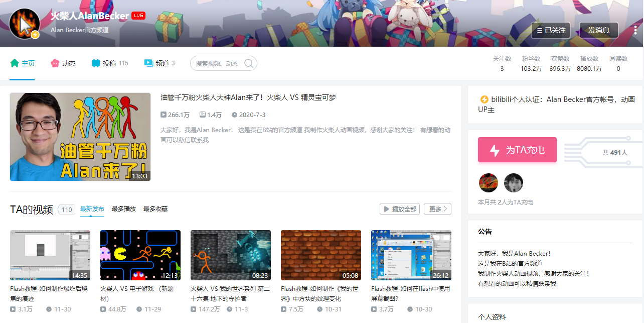This screenshot has height=323, width=644.
Task: Click the 个人资料 profile section heading
Action: coord(492,317)
